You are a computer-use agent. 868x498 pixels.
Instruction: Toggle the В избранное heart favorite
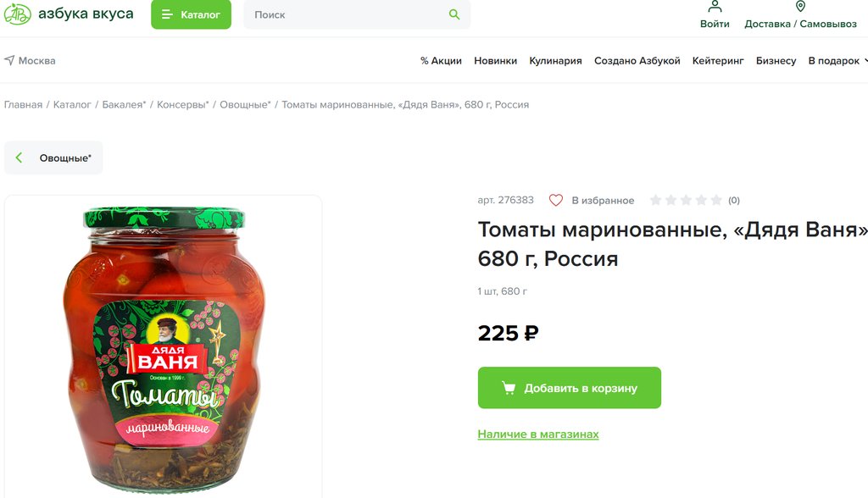coord(556,201)
